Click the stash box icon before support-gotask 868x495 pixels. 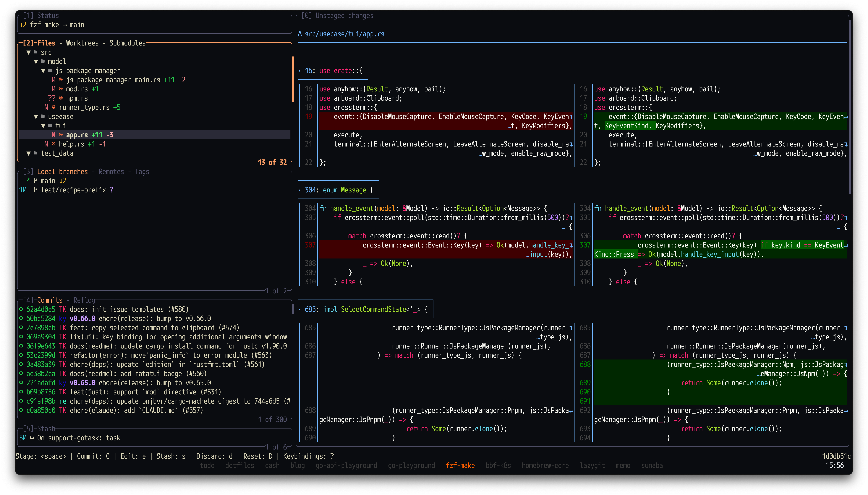(x=32, y=438)
